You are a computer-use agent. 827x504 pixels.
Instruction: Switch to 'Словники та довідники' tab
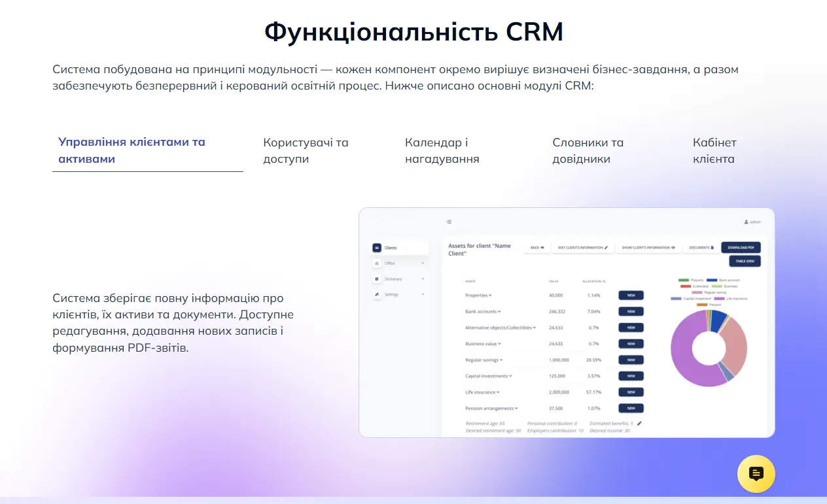(x=588, y=150)
